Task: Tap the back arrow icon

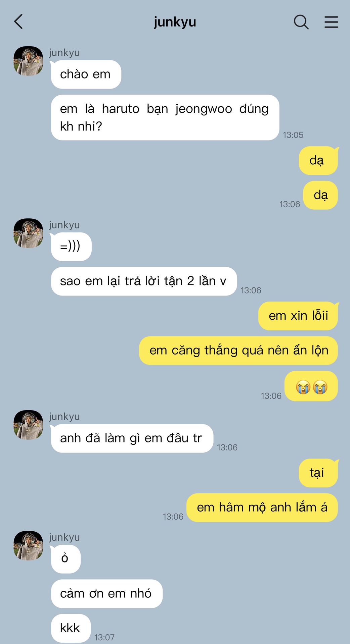Action: (18, 22)
